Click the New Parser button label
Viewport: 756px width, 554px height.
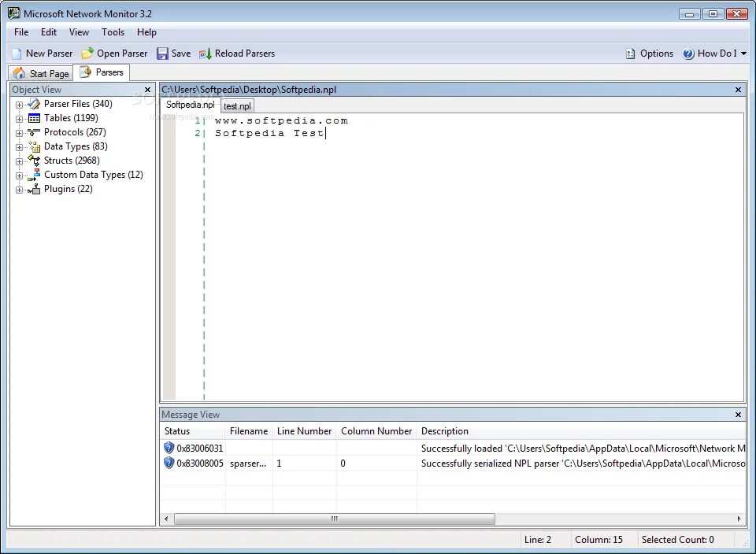click(49, 54)
